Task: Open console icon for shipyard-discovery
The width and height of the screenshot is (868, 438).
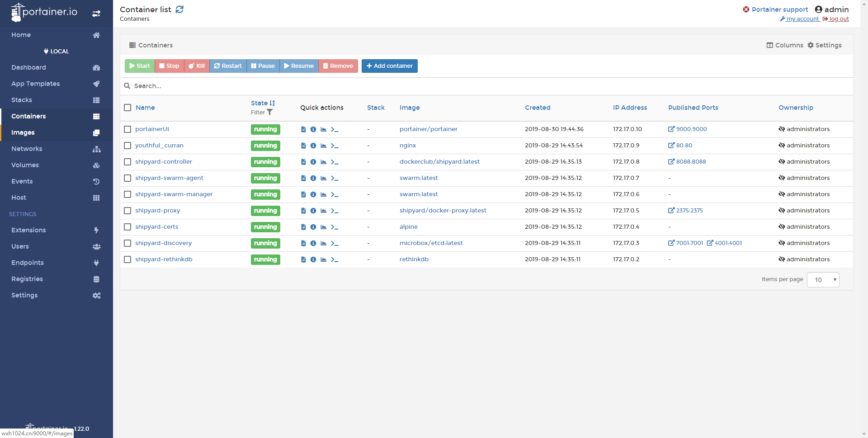Action: 335,243
